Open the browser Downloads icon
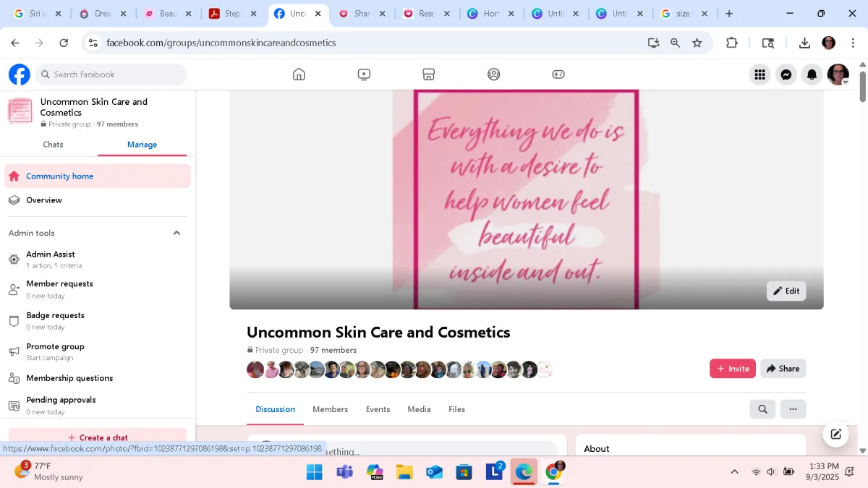Image resolution: width=868 pixels, height=488 pixels. [x=804, y=43]
